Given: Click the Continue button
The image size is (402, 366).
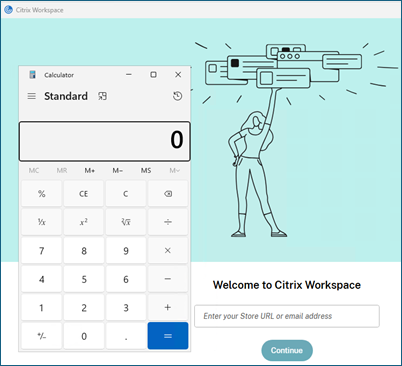Looking at the screenshot, I should [x=287, y=350].
